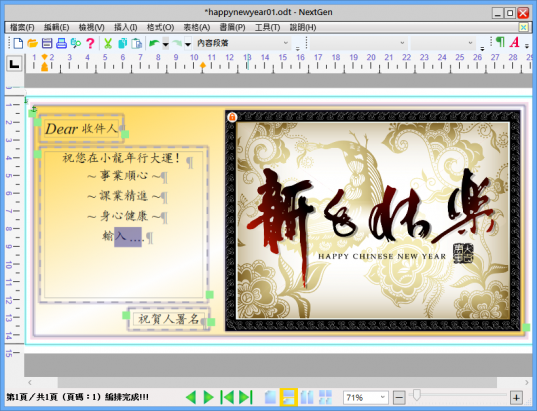Viewport: 537px width, 411px height.
Task: Open the 檔案(F) menu
Action: 22,27
